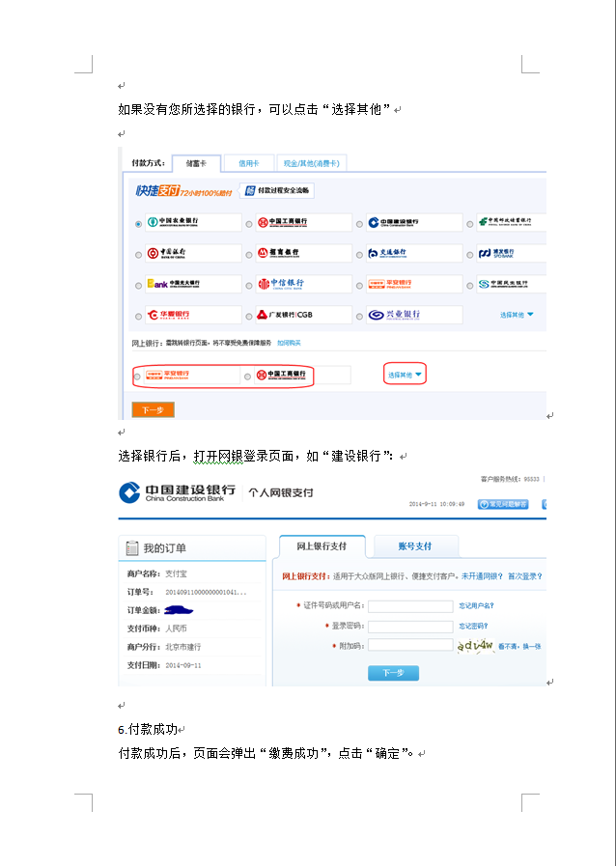Viewport: 616px width, 866px height.
Task: Select the 中国银行 radio button
Action: pyautogui.click(x=138, y=255)
